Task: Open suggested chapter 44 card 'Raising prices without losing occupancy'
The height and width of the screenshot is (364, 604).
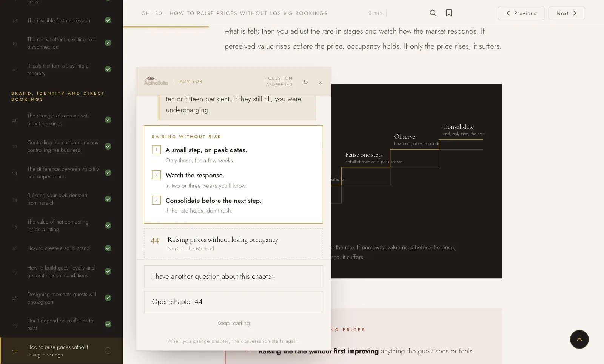Action: 233,244
